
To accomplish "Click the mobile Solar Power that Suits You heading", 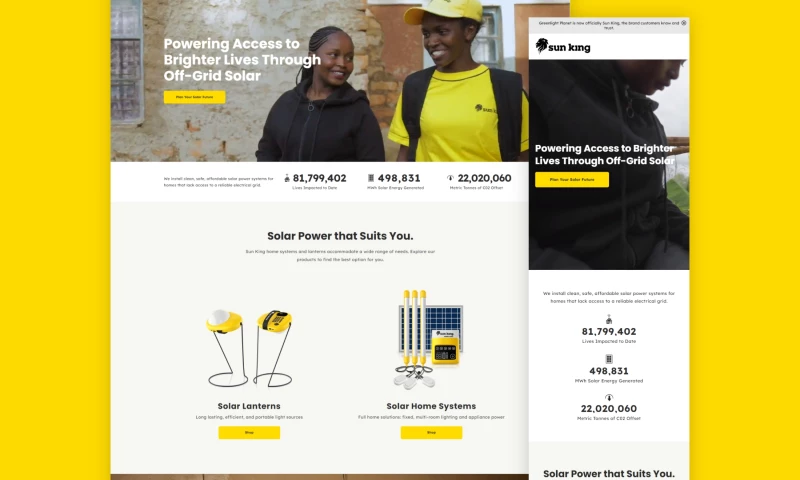I will pyautogui.click(x=609, y=474).
